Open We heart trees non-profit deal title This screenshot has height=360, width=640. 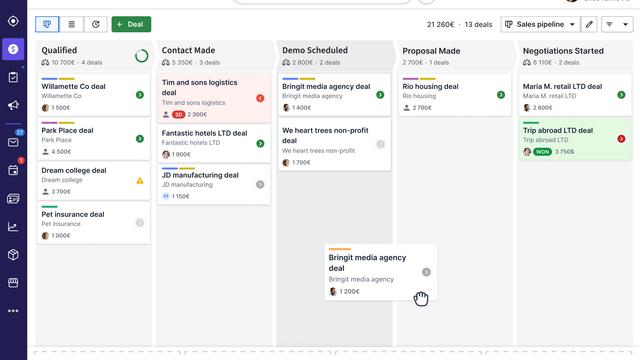click(x=325, y=136)
